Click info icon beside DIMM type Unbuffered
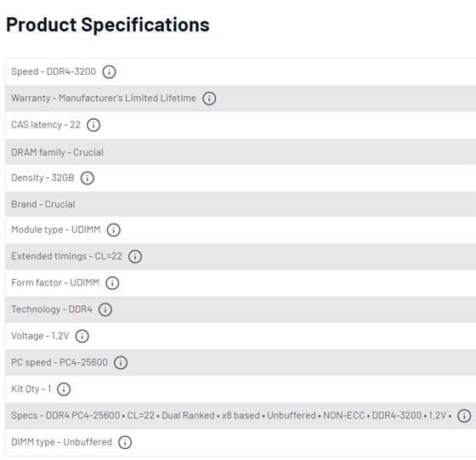 pos(125,442)
